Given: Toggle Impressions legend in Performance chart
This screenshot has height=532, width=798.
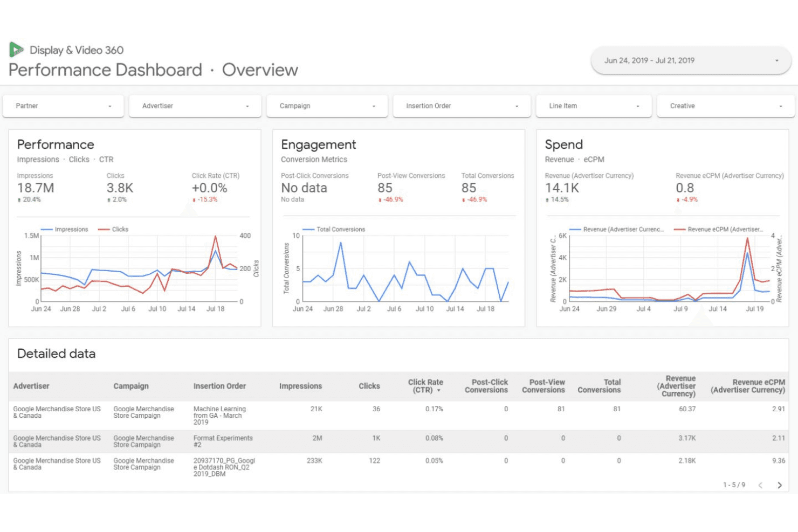Looking at the screenshot, I should (65, 229).
